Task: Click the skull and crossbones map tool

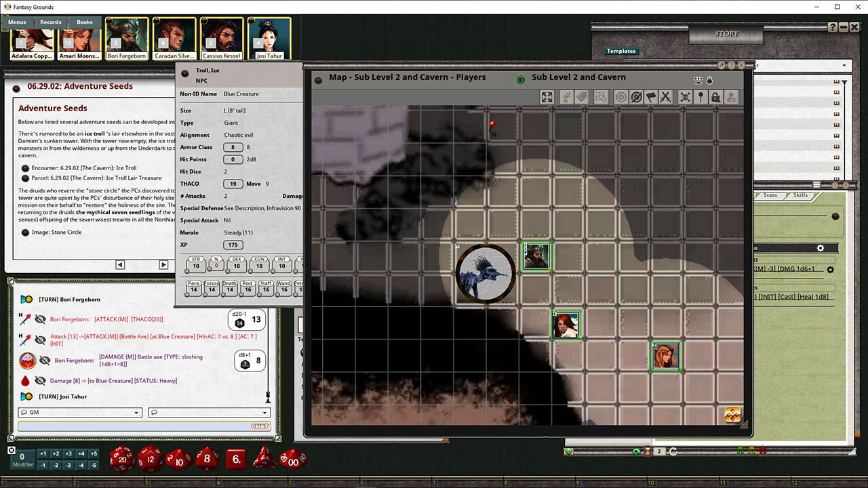Action: click(x=685, y=98)
